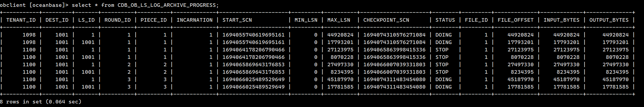Click TENANT_ID 1098 in the MAX_LSN 44920824 row

(x=29, y=35)
